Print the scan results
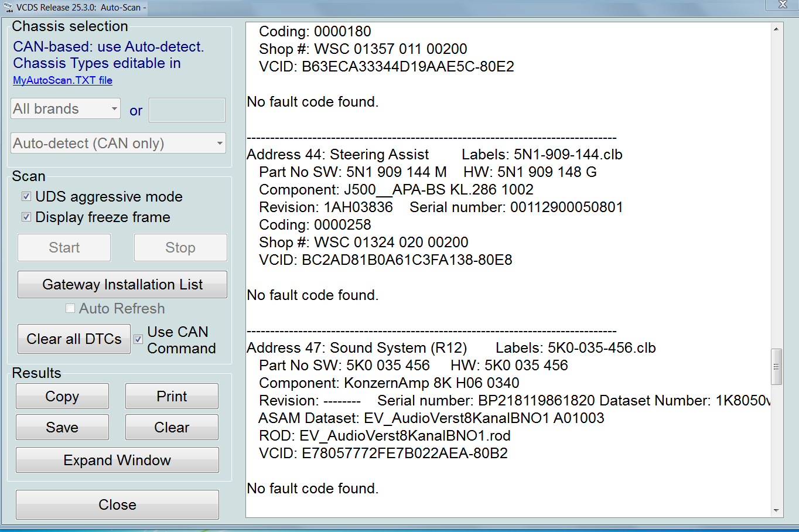 (x=172, y=397)
